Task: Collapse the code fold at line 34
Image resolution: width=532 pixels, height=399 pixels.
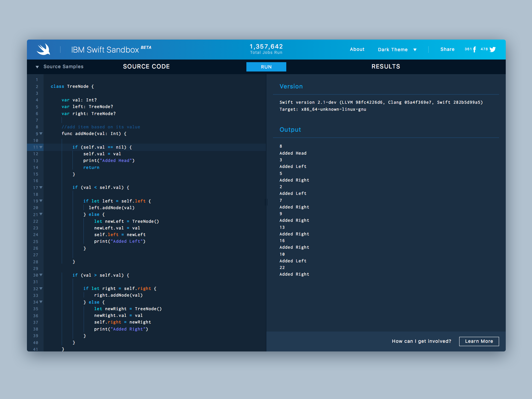Action: click(41, 302)
